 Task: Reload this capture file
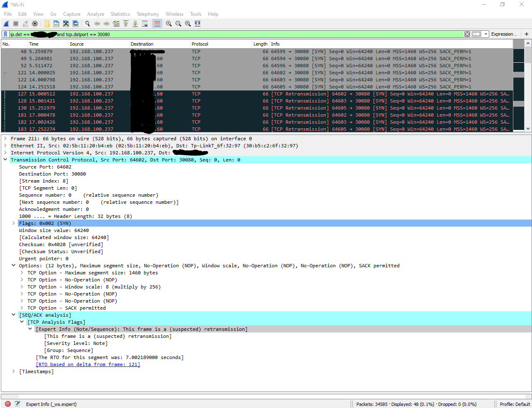pyautogui.click(x=76, y=24)
